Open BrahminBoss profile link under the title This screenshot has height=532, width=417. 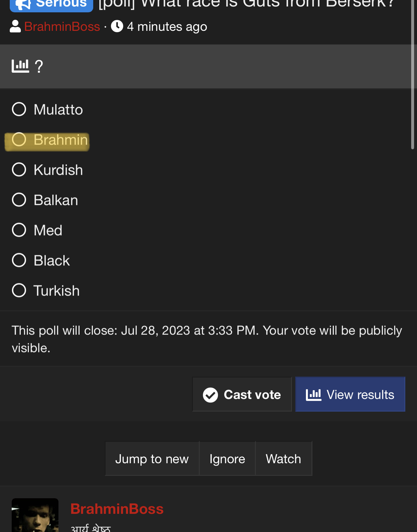(x=62, y=27)
